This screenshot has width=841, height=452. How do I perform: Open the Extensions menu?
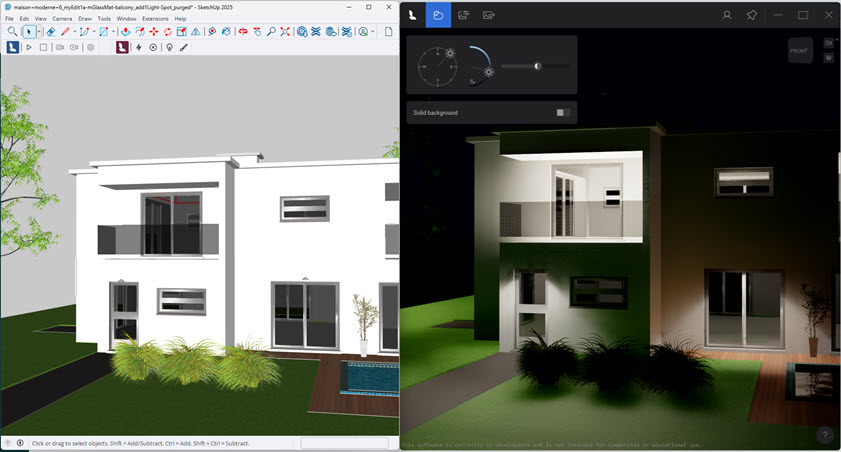click(x=155, y=18)
